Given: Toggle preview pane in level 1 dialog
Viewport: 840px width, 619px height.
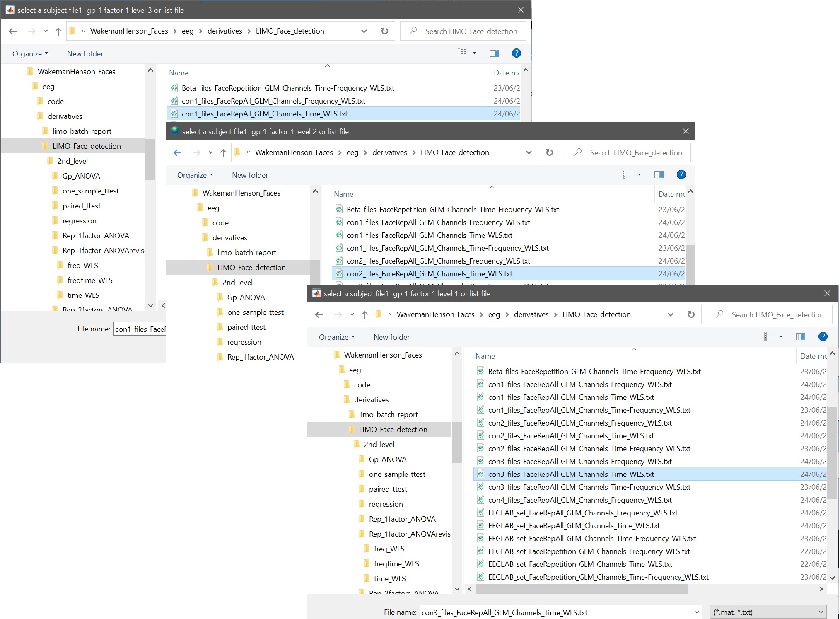Looking at the screenshot, I should tap(800, 336).
